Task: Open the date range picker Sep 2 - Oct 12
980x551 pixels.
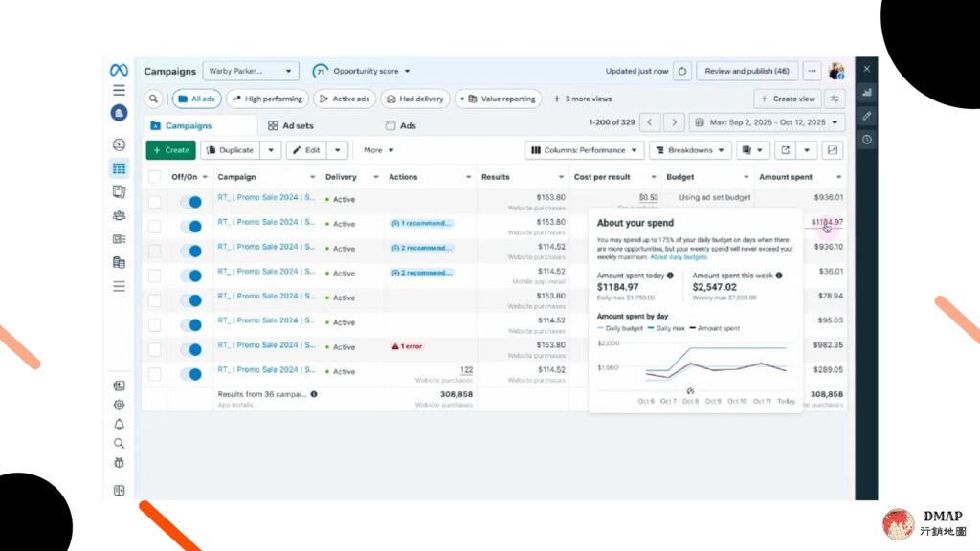Action: coord(767,122)
